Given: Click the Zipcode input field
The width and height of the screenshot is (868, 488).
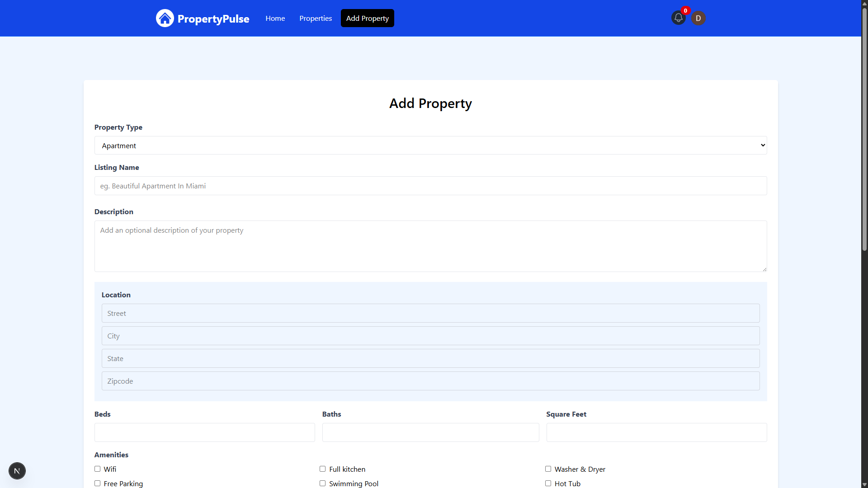Looking at the screenshot, I should (x=430, y=381).
